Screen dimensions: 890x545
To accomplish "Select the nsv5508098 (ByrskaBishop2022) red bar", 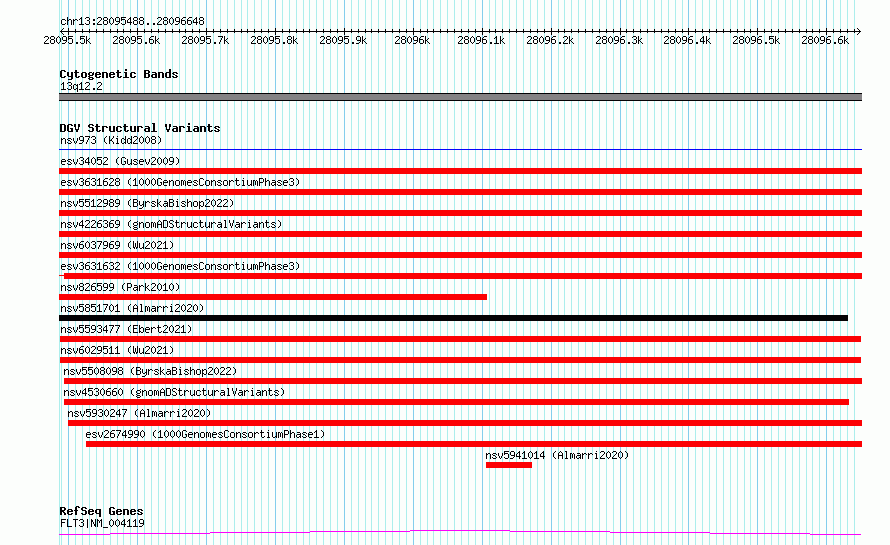I will click(463, 381).
